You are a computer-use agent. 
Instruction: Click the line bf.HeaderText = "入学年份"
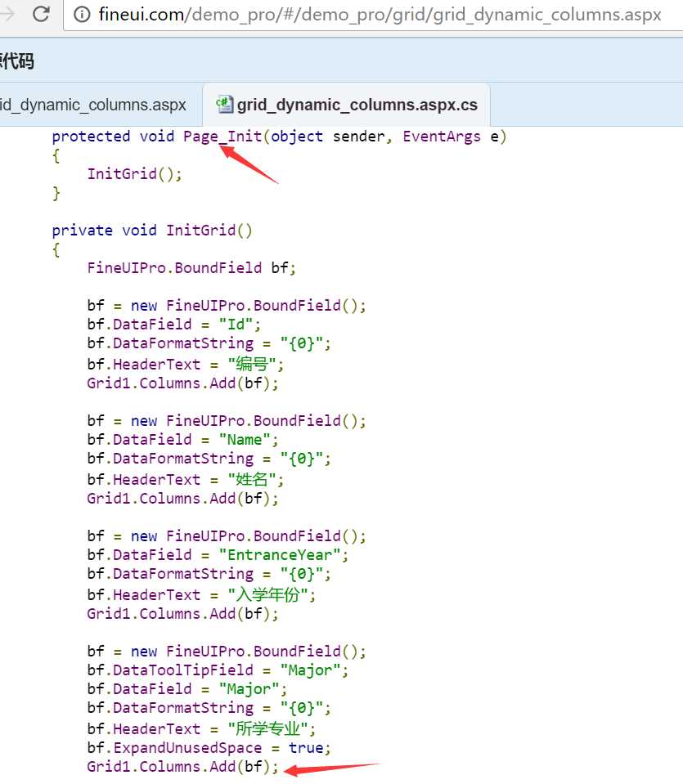[202, 594]
